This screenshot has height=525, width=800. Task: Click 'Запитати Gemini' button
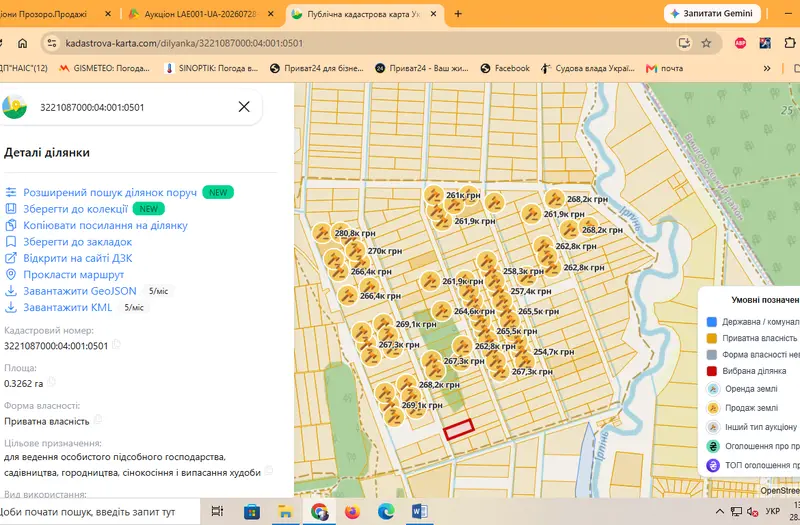coord(712,14)
